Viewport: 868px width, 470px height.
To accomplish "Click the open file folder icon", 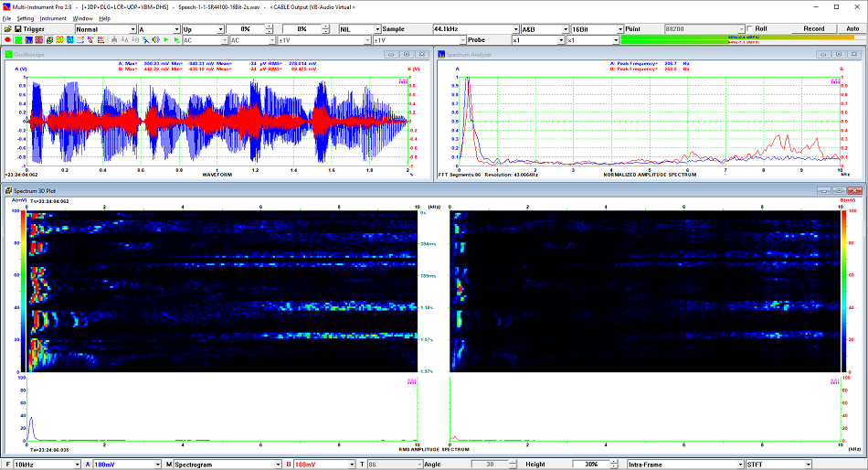I will click(x=7, y=28).
